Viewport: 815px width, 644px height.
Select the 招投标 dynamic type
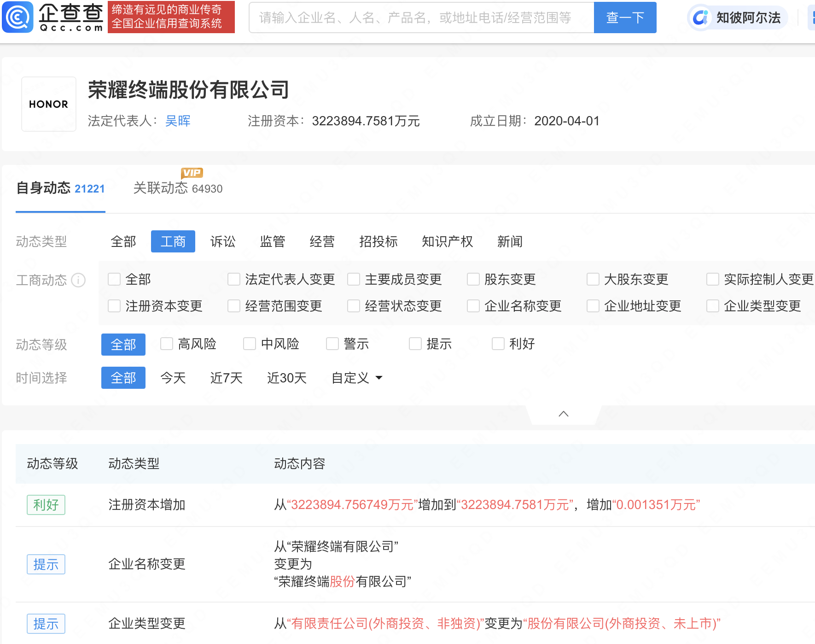click(378, 241)
